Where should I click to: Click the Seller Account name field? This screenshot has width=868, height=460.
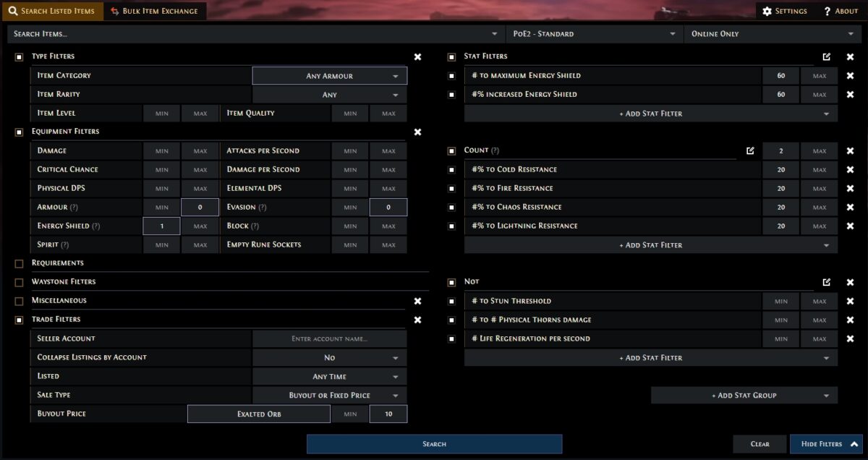(x=329, y=339)
